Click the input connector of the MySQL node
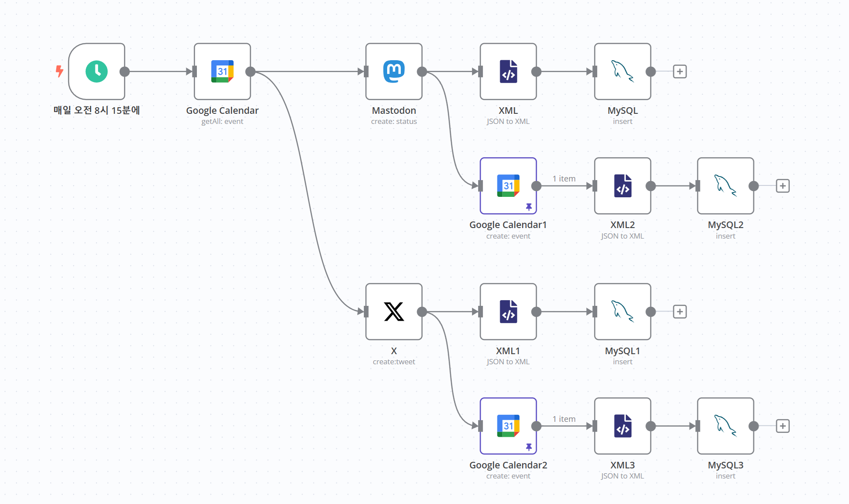 (x=595, y=72)
